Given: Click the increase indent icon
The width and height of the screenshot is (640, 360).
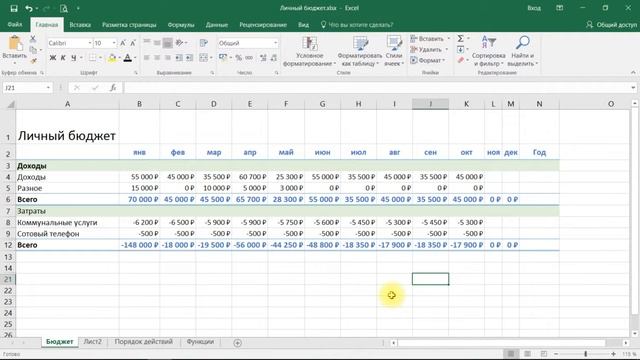Looking at the screenshot, I should pyautogui.click(x=189, y=58).
